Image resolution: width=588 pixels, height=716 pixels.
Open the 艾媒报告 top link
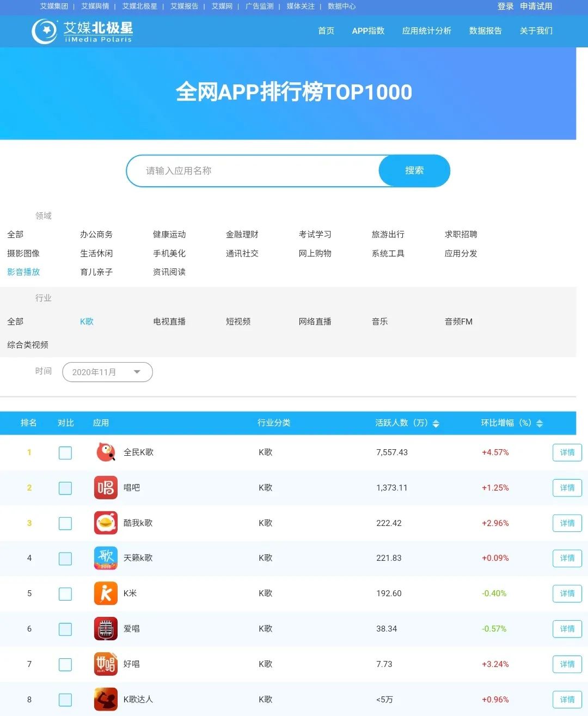pos(185,7)
